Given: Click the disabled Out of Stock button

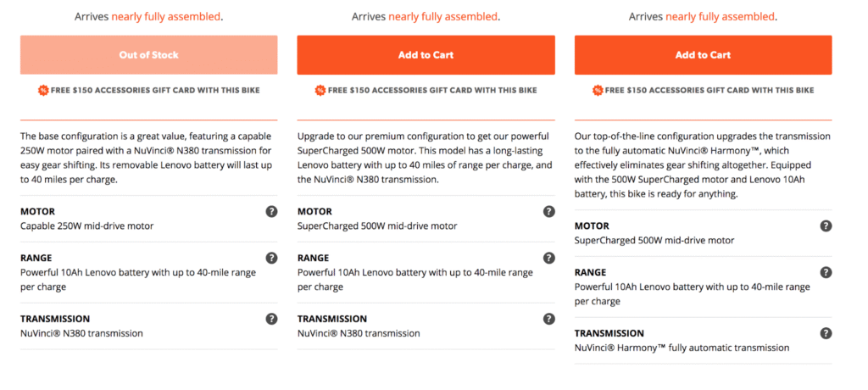Looking at the screenshot, I should [x=148, y=55].
